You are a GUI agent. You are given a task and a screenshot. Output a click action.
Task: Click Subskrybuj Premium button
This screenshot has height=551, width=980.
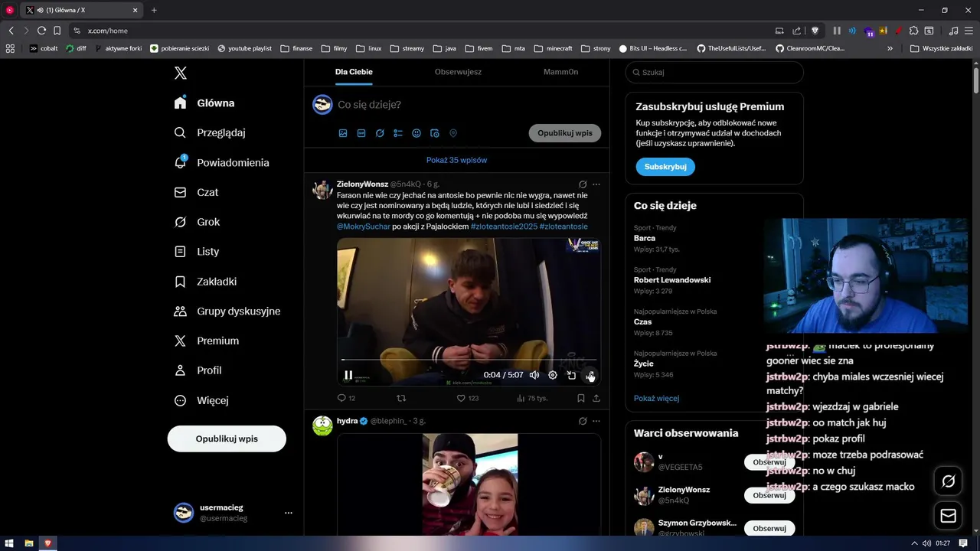[x=665, y=167]
